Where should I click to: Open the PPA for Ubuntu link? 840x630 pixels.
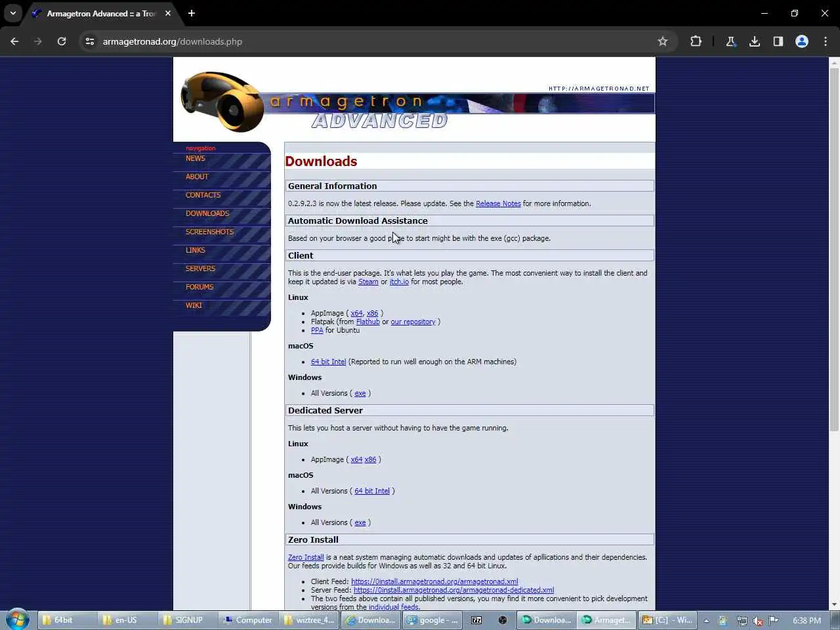pyautogui.click(x=317, y=330)
